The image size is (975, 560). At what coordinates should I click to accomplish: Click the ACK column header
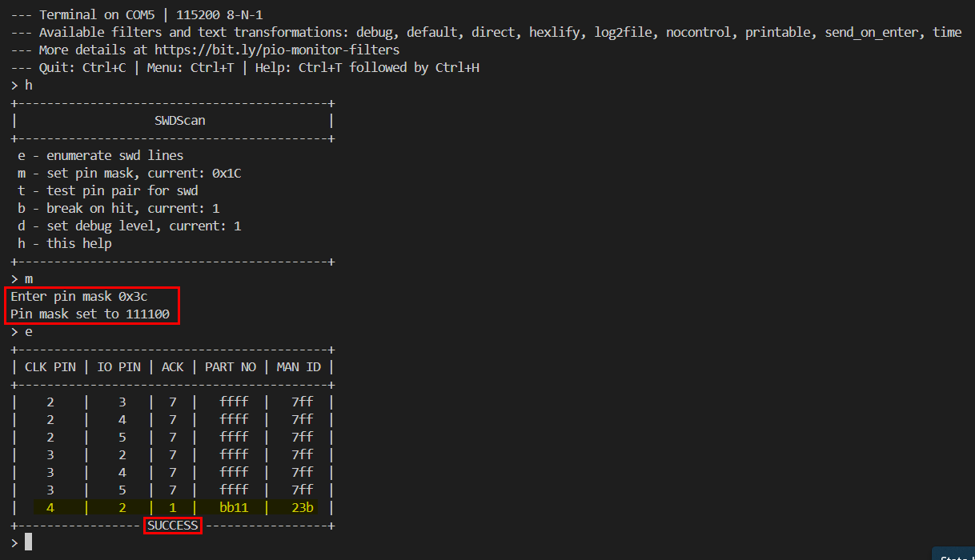pos(172,366)
